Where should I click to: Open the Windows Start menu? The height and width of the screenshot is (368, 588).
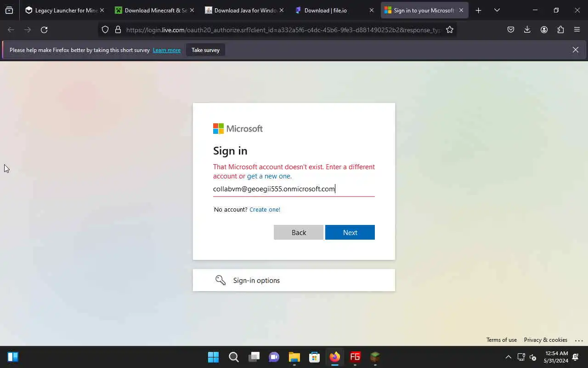(x=214, y=357)
